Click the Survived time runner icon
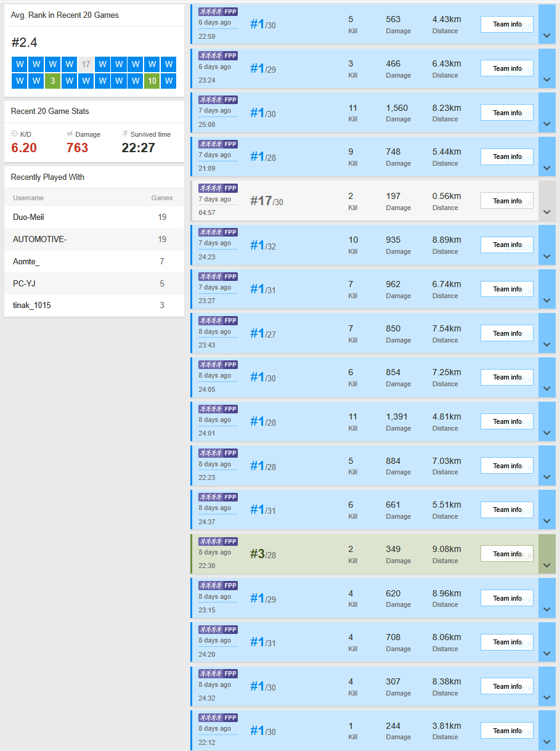The width and height of the screenshot is (560, 751). tap(125, 134)
